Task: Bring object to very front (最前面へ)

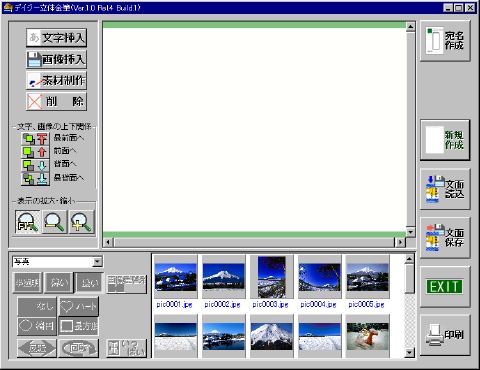Action: 35,139
